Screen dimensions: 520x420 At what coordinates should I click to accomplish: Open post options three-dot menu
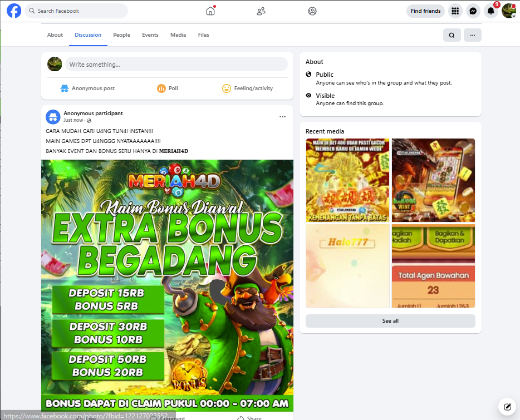283,116
